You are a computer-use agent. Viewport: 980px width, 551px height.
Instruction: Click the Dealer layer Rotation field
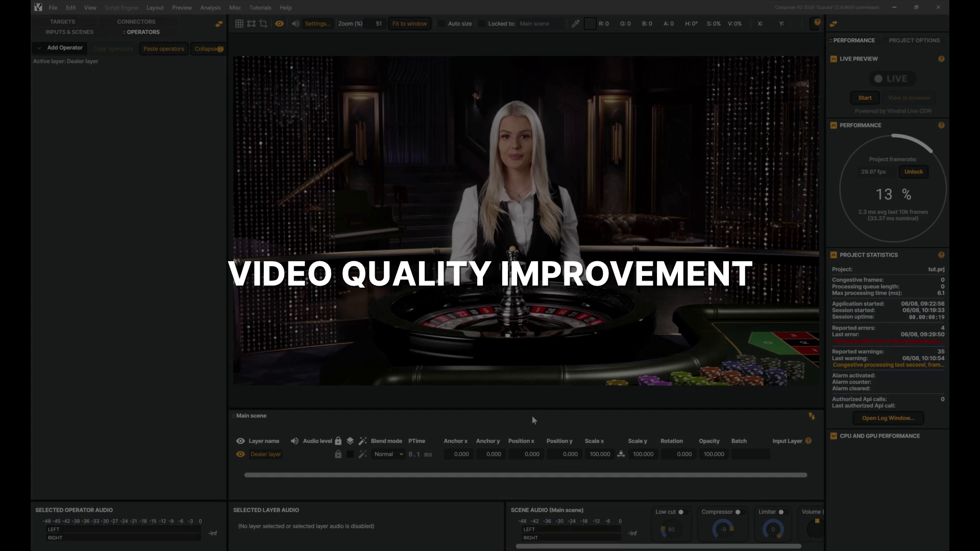tap(679, 454)
